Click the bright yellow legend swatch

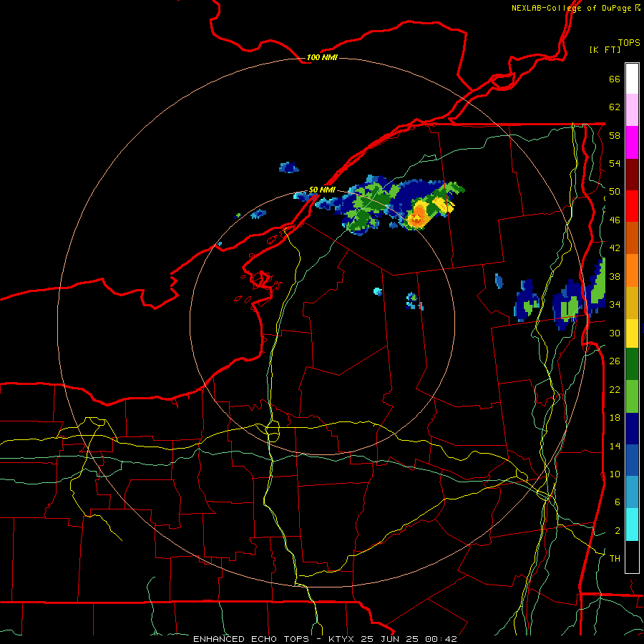tap(632, 333)
